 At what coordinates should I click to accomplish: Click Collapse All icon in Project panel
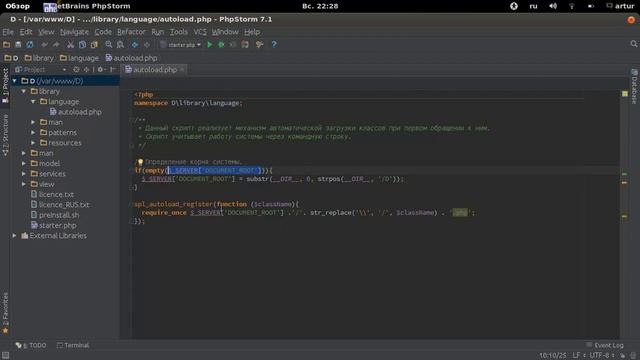tap(86, 70)
